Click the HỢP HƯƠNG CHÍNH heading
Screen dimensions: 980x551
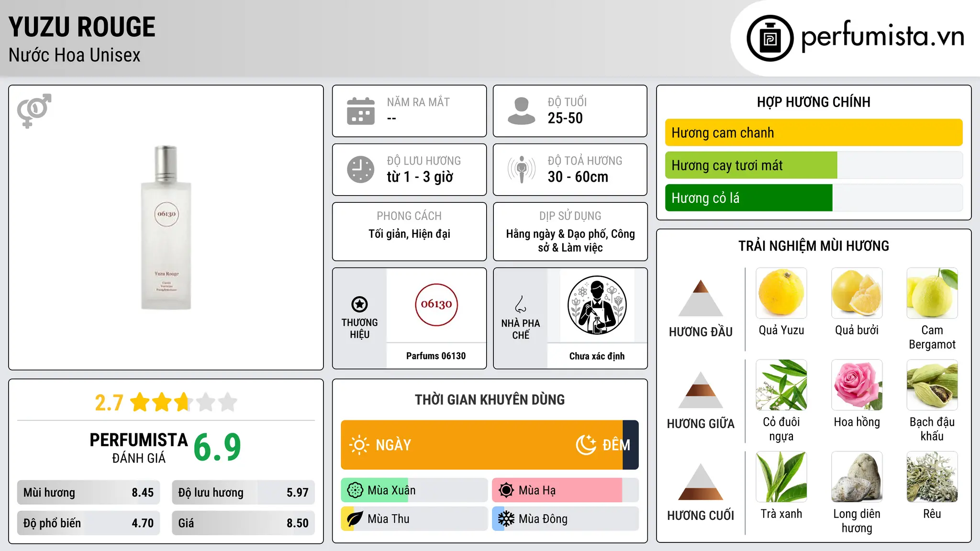(x=813, y=102)
